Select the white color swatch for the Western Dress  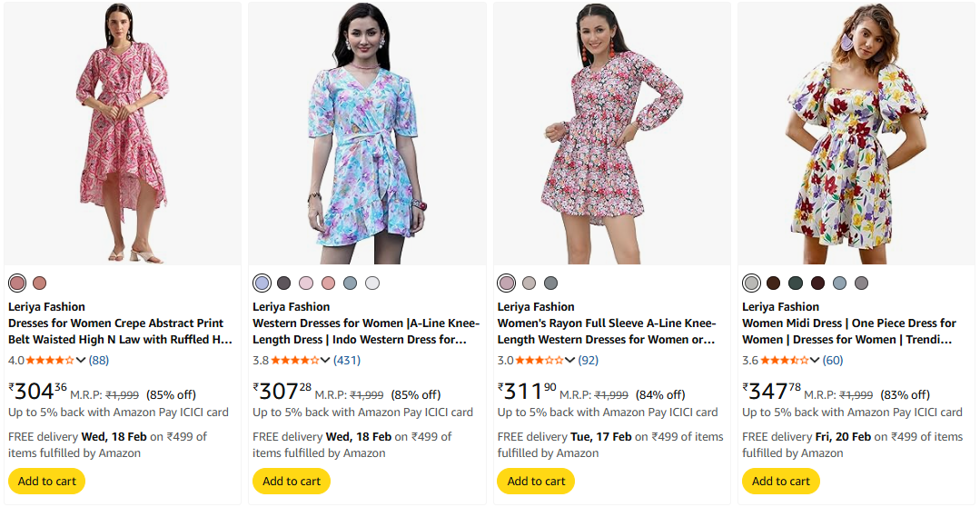click(x=372, y=283)
